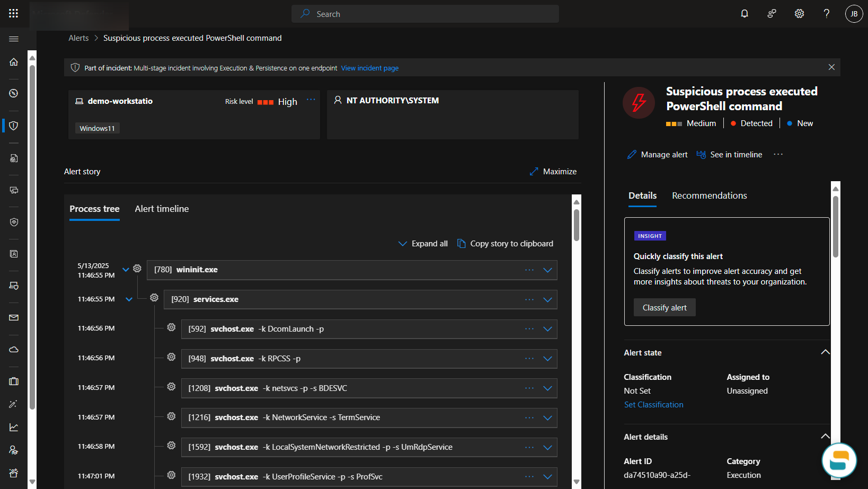Open the Home icon in sidebar
This screenshot has height=489, width=868.
click(14, 62)
